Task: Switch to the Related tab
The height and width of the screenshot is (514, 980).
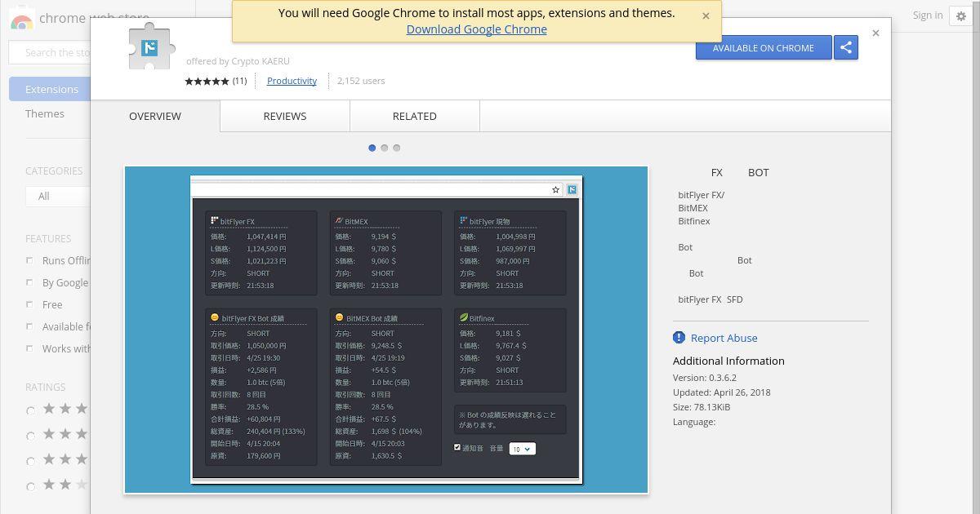Action: click(415, 116)
